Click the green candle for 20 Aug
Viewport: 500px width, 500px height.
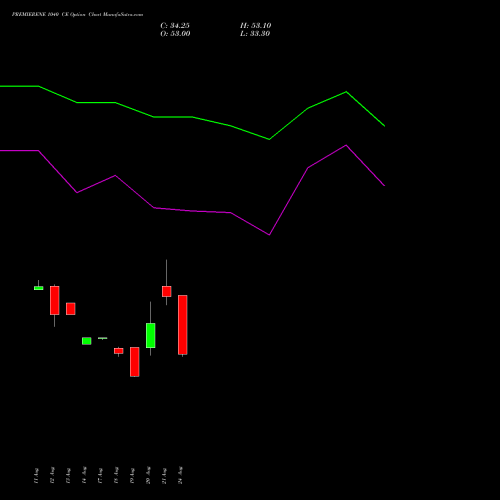pos(151,335)
